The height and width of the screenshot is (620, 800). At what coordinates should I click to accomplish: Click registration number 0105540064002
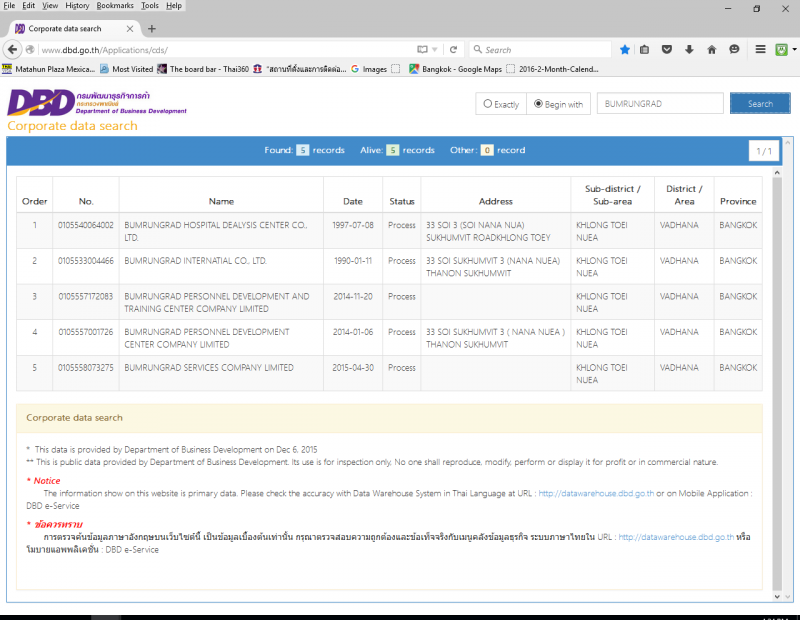point(86,225)
